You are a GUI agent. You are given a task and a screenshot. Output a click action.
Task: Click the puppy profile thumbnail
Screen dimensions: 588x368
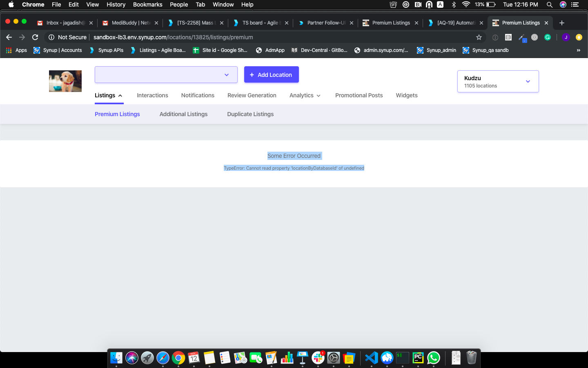[x=65, y=81]
